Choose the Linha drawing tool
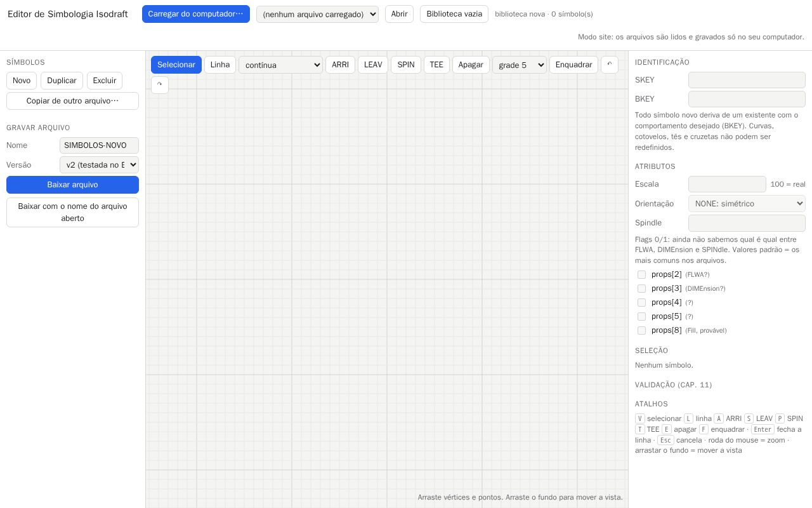This screenshot has height=508, width=812. tap(220, 65)
